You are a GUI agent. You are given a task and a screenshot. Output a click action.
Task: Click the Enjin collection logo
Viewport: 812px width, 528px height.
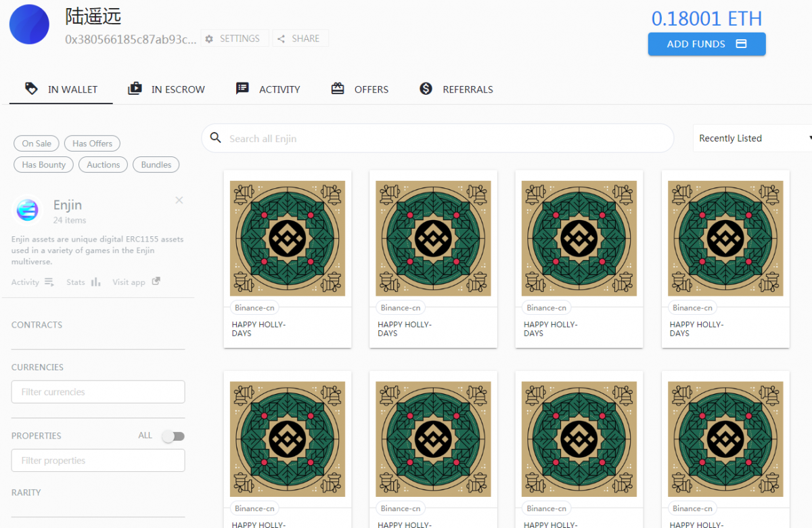click(28, 211)
